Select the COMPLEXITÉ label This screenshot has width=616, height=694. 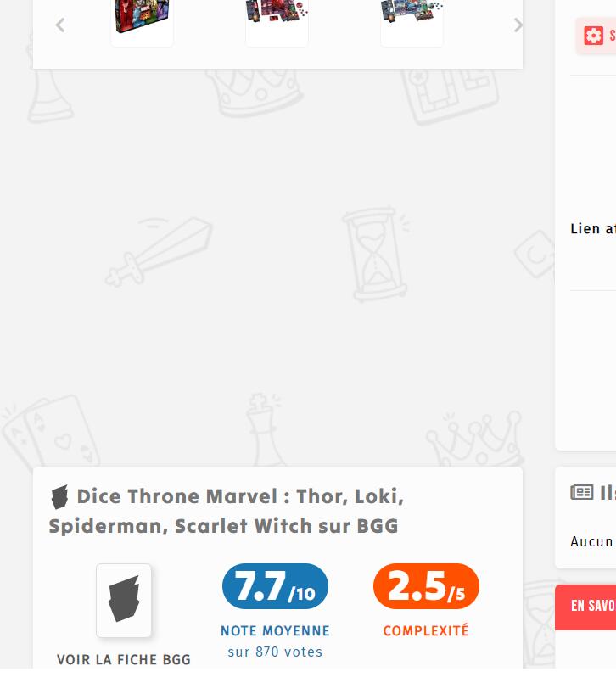pos(426,630)
